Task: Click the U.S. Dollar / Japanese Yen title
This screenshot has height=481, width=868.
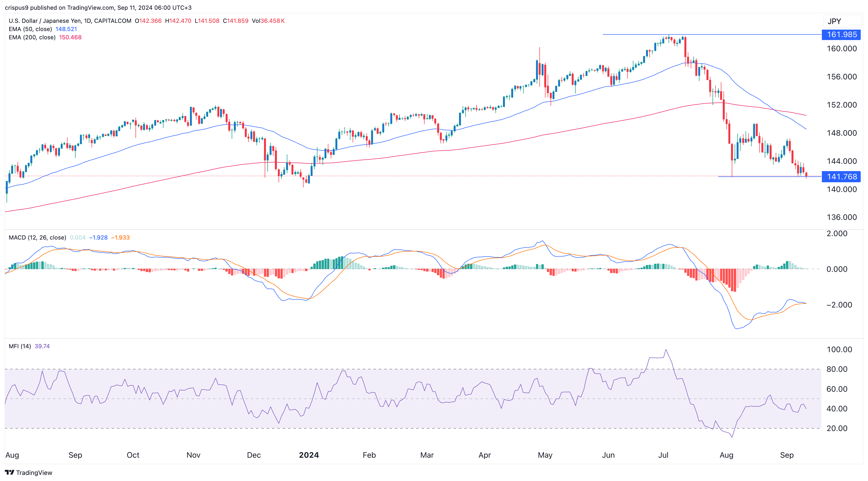Action: [70, 21]
